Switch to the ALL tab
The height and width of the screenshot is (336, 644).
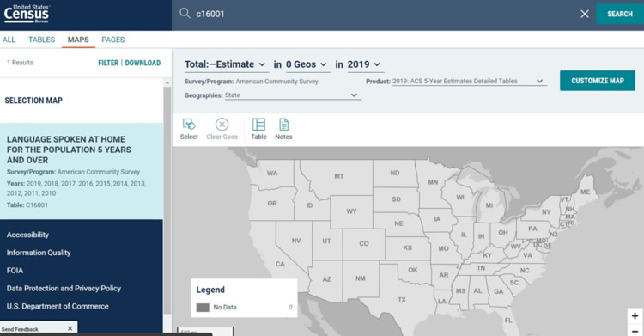[x=9, y=40]
